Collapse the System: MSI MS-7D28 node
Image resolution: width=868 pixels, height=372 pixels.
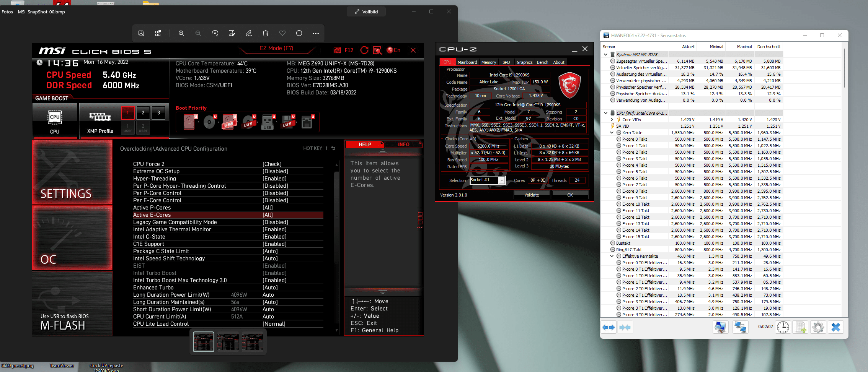(x=606, y=55)
